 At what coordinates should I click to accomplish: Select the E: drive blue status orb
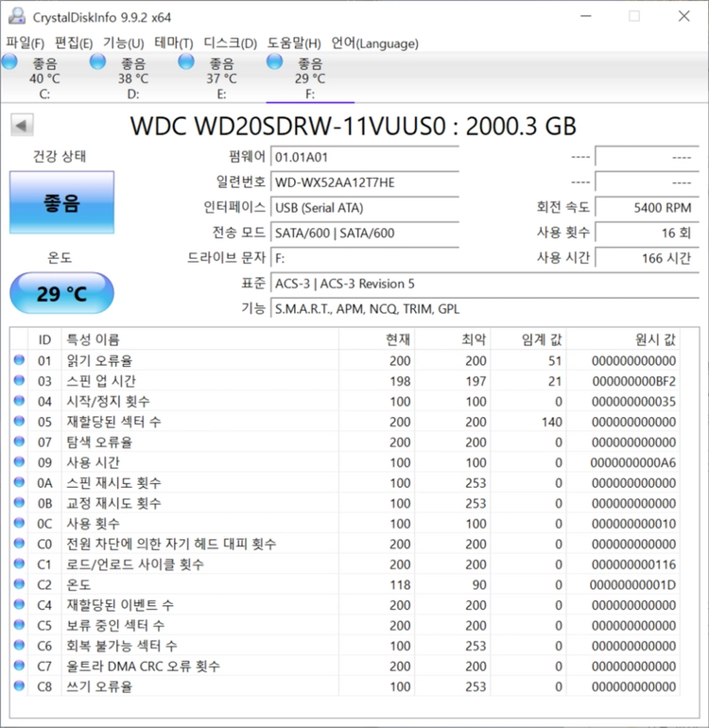click(x=186, y=61)
